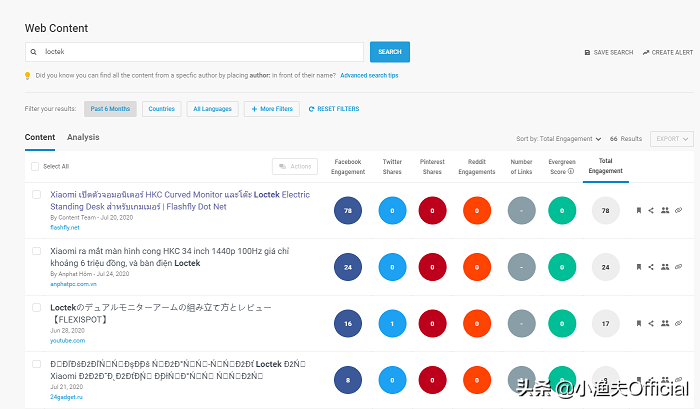Viewport: 700px width, 409px height.
Task: Select the Content tab
Action: [40, 137]
